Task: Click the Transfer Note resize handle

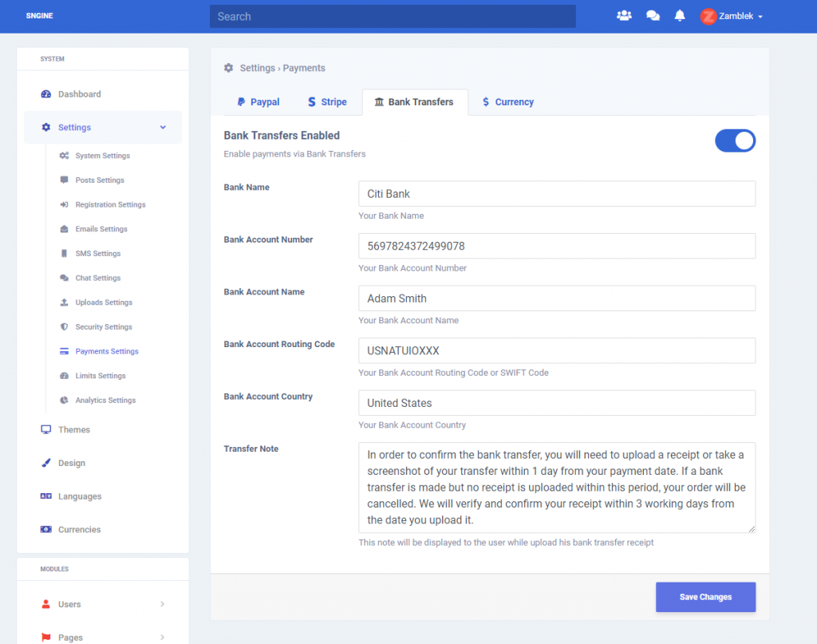Action: [752, 529]
